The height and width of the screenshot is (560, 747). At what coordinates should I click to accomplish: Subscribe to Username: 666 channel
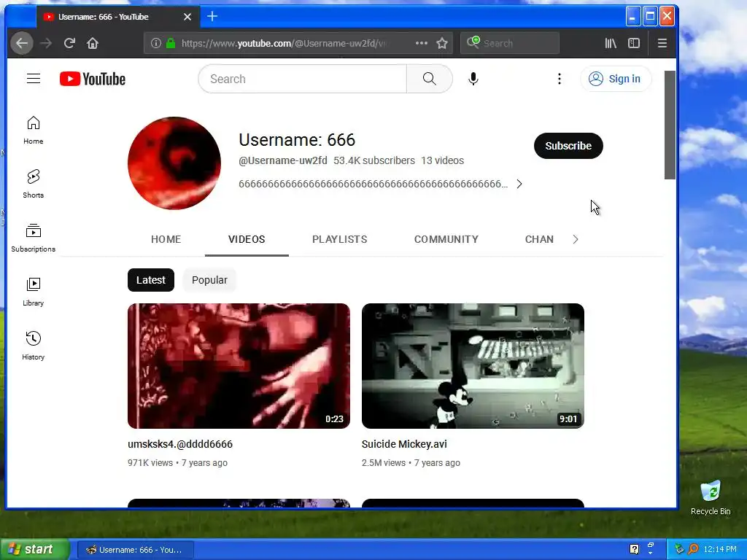point(568,146)
